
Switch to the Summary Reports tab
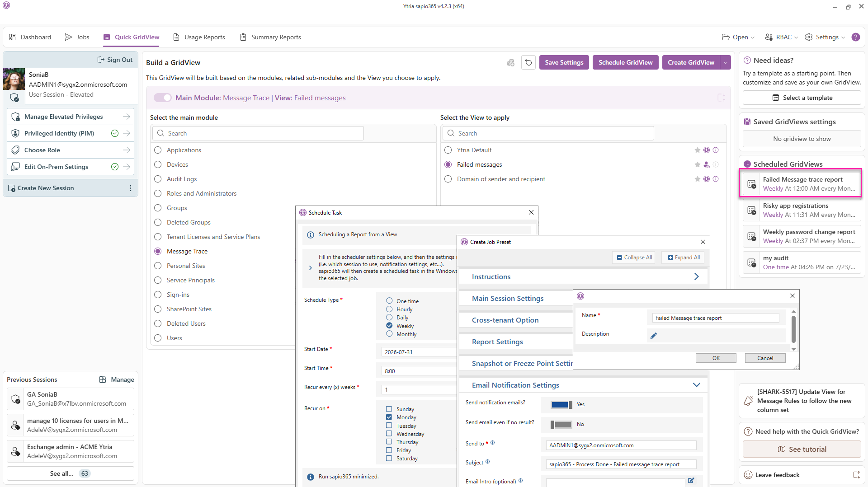(x=270, y=37)
